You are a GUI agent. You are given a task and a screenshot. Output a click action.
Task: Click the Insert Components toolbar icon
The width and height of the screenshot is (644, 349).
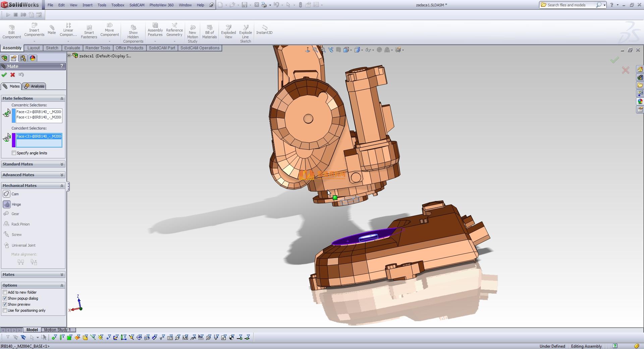click(34, 30)
